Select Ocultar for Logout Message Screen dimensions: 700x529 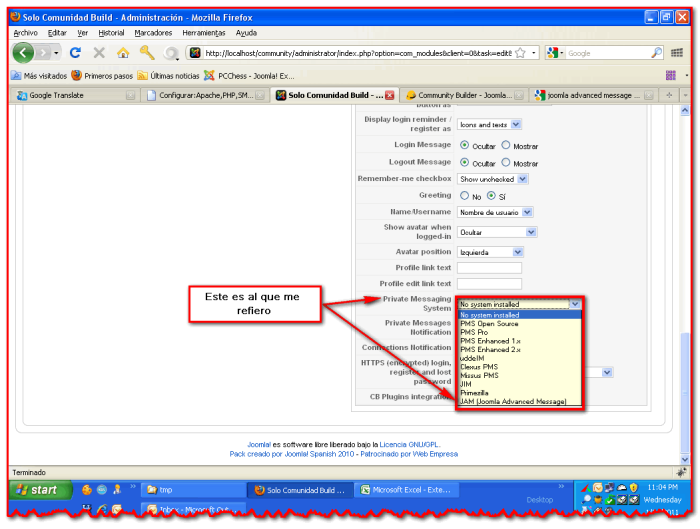464,162
